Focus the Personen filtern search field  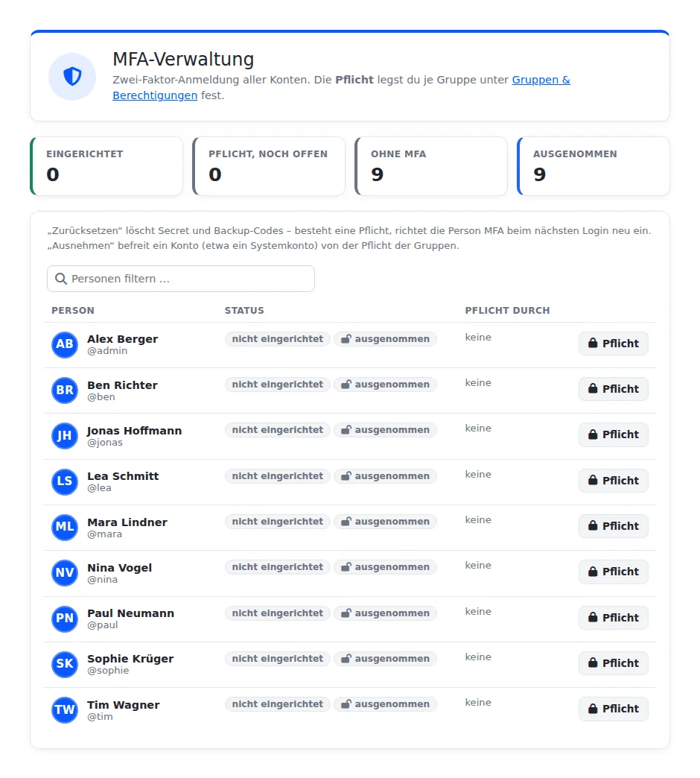coord(181,279)
